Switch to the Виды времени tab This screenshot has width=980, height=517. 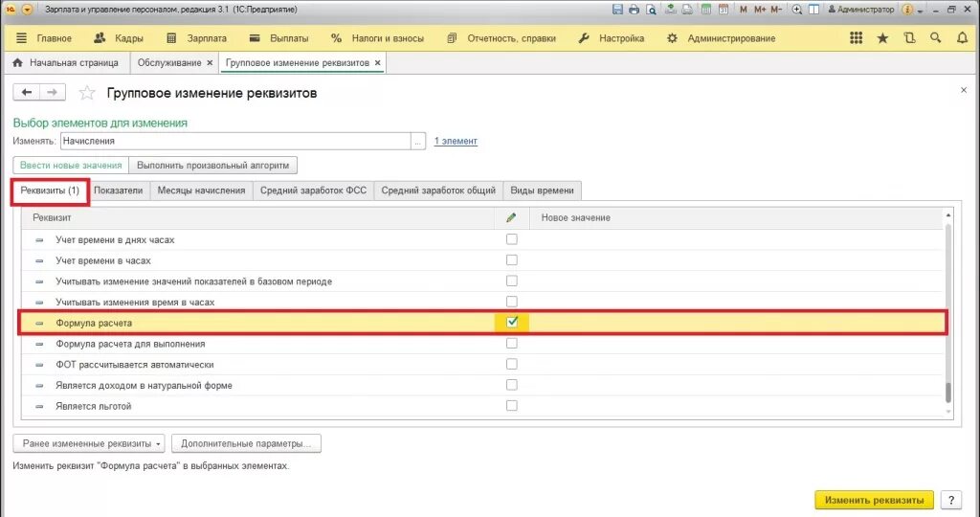point(542,191)
